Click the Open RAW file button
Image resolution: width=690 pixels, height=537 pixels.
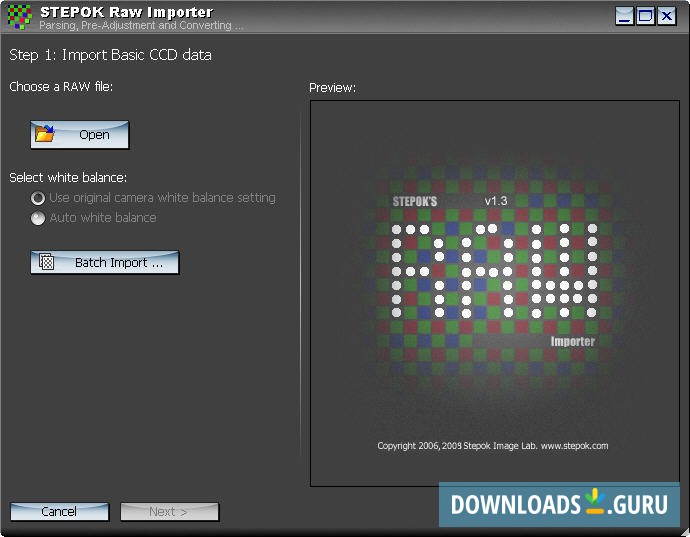click(x=80, y=135)
